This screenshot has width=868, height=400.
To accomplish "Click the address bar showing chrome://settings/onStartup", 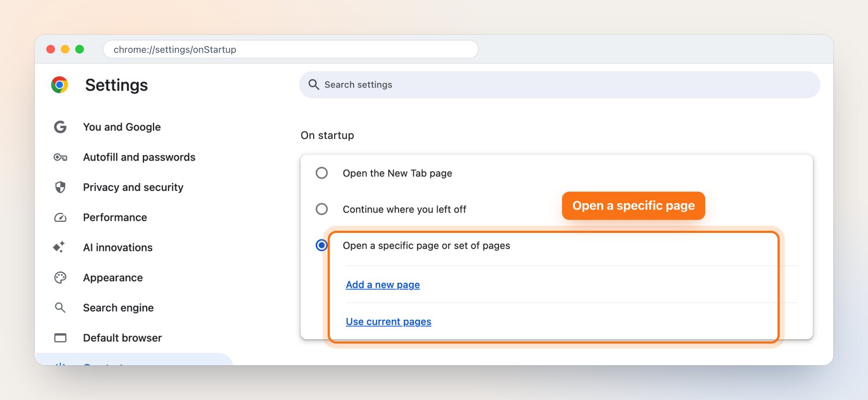I will pos(291,49).
